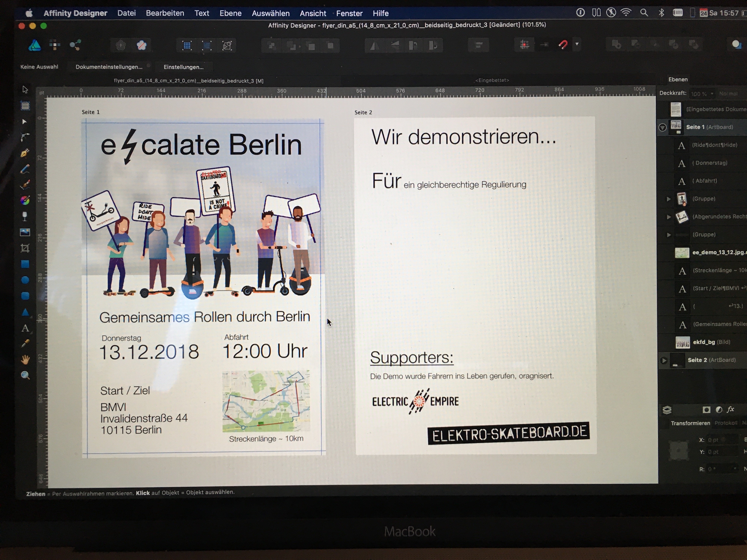This screenshot has width=747, height=560.
Task: Toggle Force Pixel Alignment button
Action: click(x=524, y=45)
